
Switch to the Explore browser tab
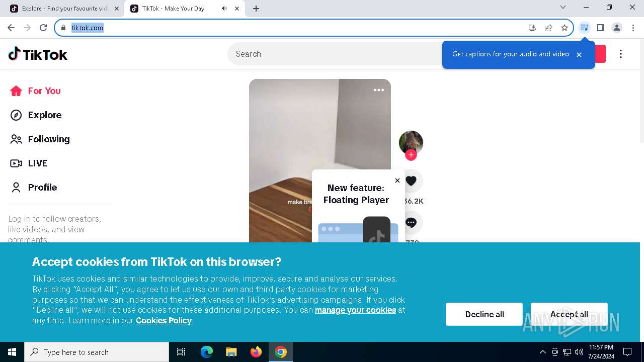[64, 9]
